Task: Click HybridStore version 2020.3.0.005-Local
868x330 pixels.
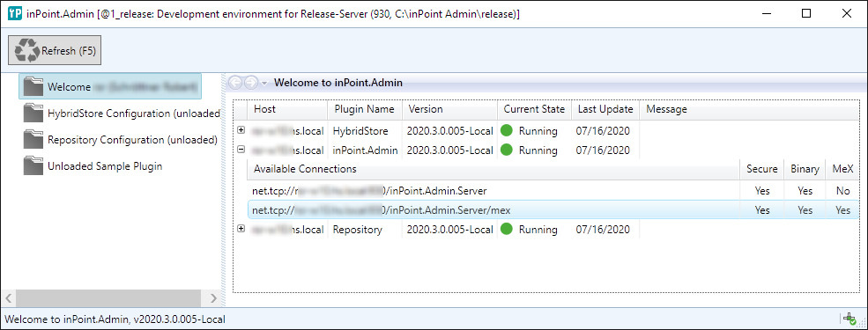Action: tap(449, 131)
